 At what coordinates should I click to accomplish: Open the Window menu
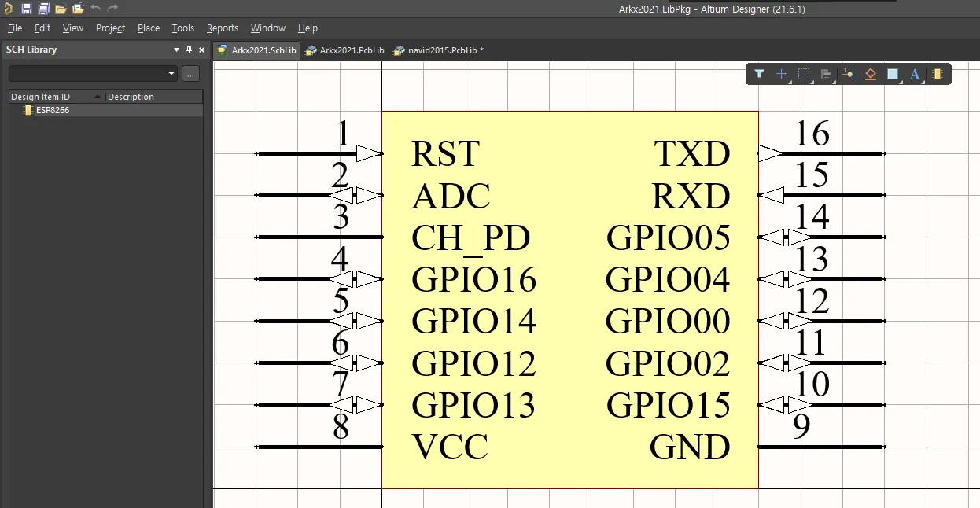point(268,28)
